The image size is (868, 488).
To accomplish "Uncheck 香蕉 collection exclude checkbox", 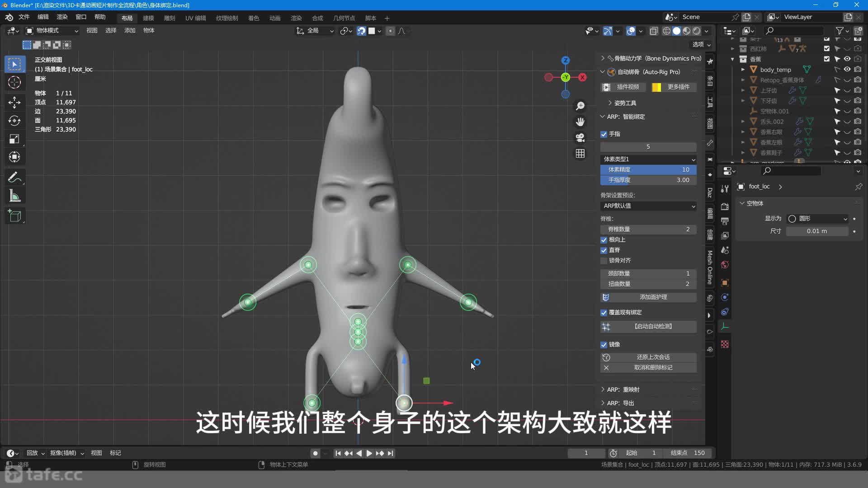I will pyautogui.click(x=827, y=59).
